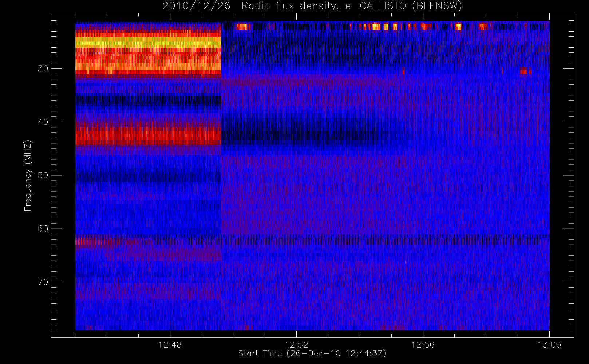Click the '30' frequency tick label
The image size is (589, 364).
tap(43, 69)
